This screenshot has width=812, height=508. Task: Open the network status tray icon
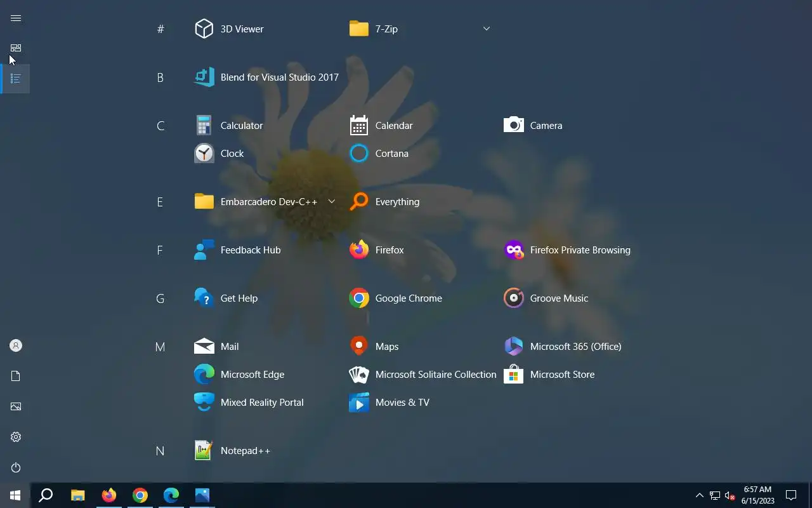715,495
